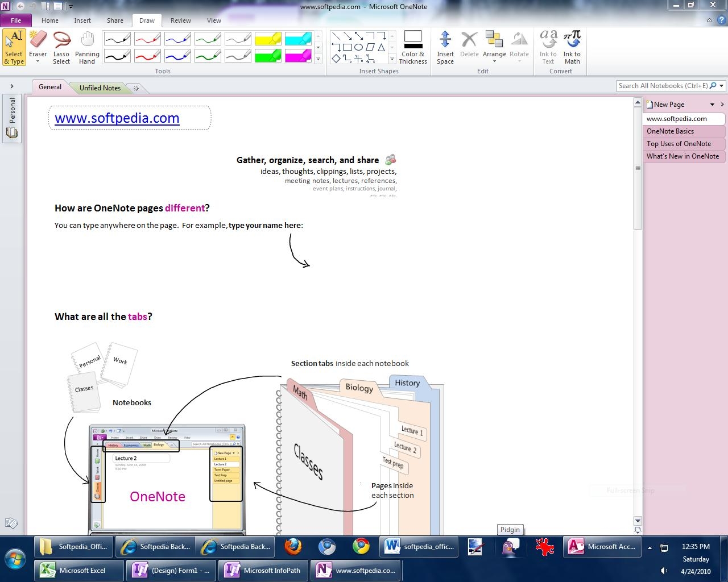The height and width of the screenshot is (582, 728).
Task: Open the Unfiled Notes section tab
Action: (x=100, y=88)
